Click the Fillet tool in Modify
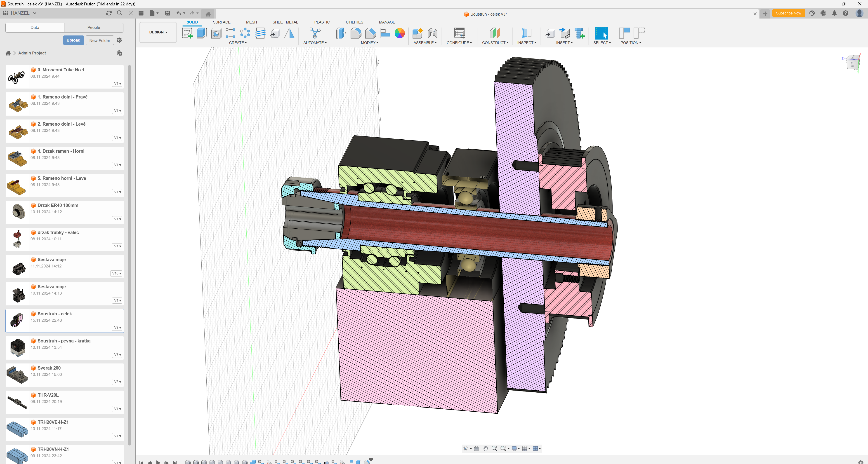 [356, 33]
